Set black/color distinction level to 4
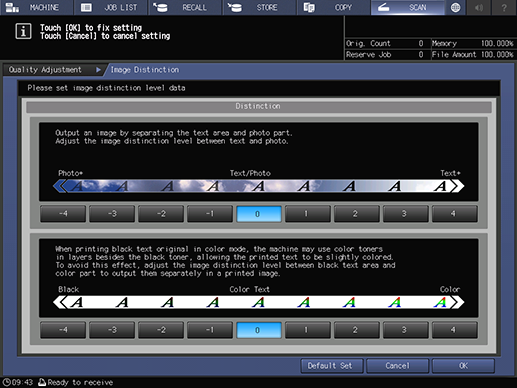The width and height of the screenshot is (517, 388). (455, 330)
